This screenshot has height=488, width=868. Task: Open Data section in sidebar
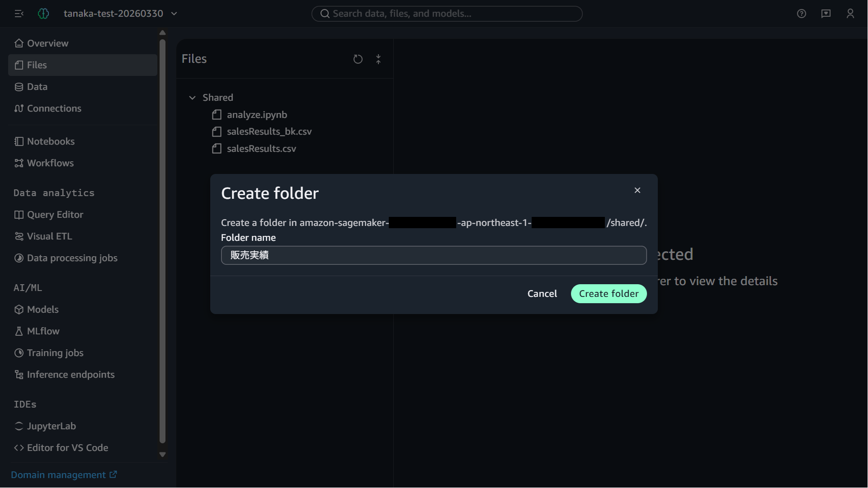[83, 87]
